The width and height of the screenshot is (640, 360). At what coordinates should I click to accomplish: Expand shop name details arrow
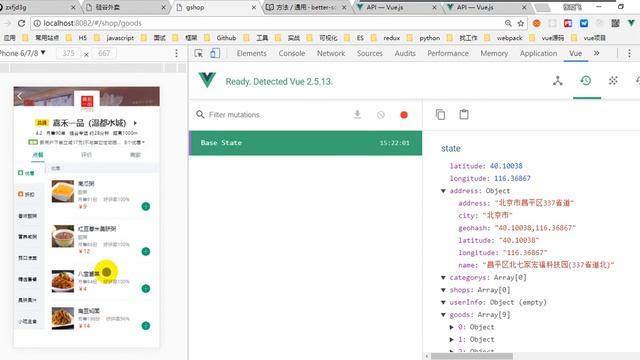coord(135,122)
